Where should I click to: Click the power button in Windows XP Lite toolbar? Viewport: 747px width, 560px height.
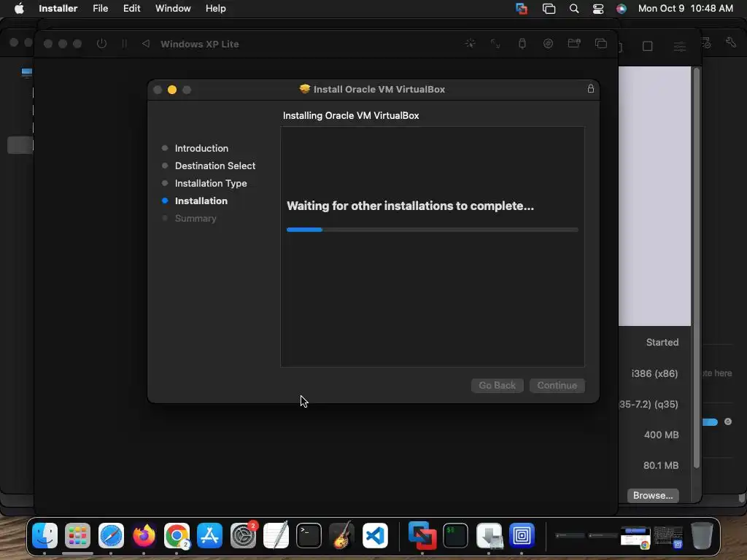(x=101, y=44)
